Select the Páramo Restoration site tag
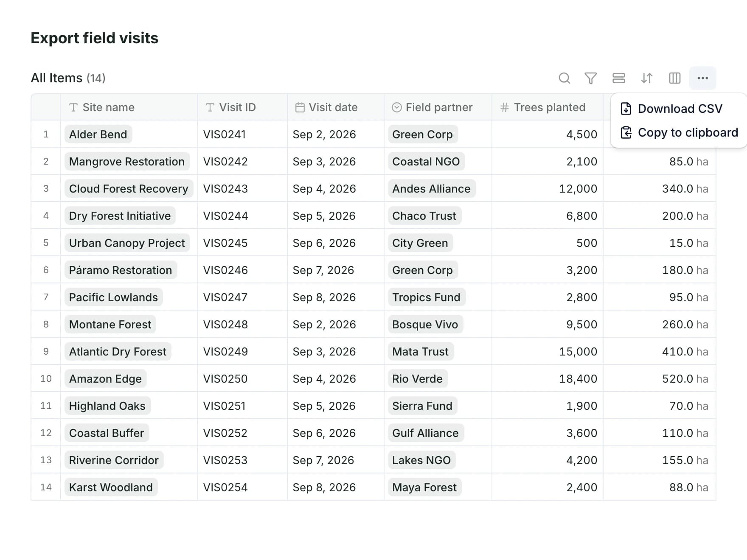Screen dimensions: 747x560 pos(121,270)
